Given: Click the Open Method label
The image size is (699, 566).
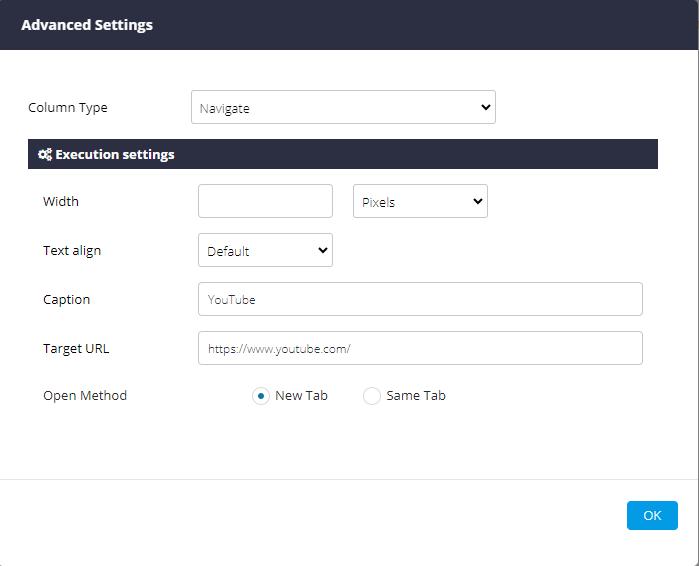Looking at the screenshot, I should click(85, 396).
